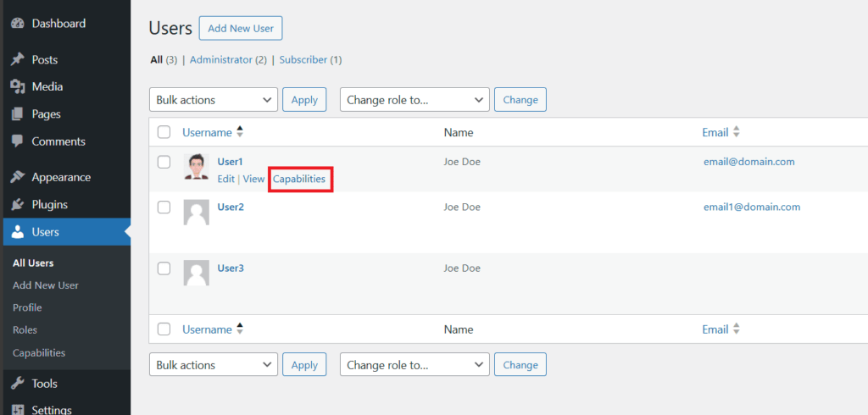The image size is (868, 415).
Task: Expand the top Change role to dropdown
Action: point(415,100)
